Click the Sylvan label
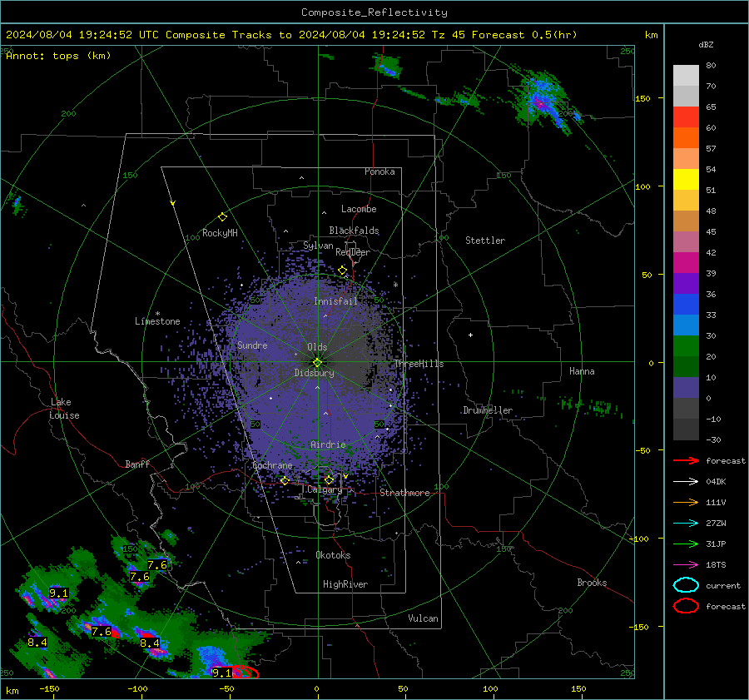This screenshot has height=700, width=749. [x=318, y=246]
